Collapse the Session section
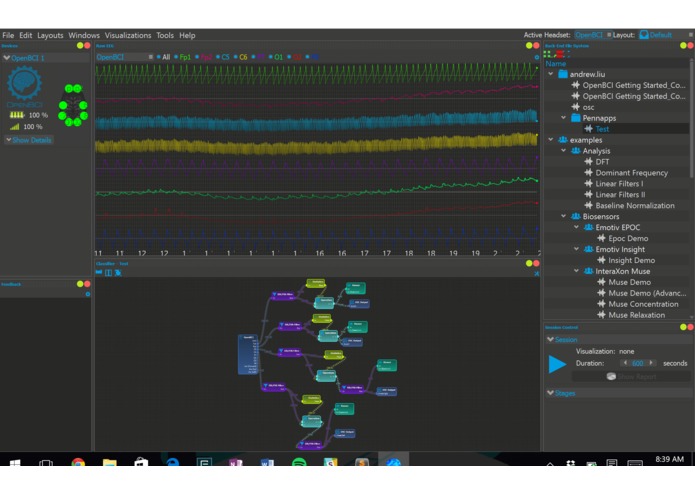This screenshot has height=494, width=695. (551, 339)
